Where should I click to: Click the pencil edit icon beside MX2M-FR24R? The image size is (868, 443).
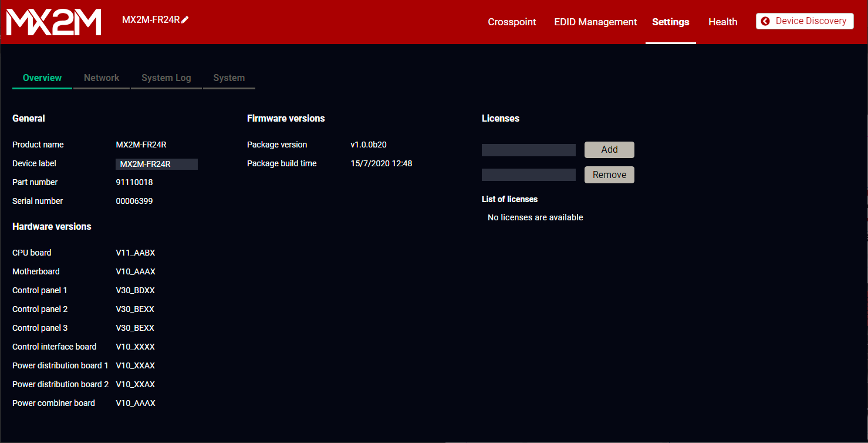click(x=185, y=19)
